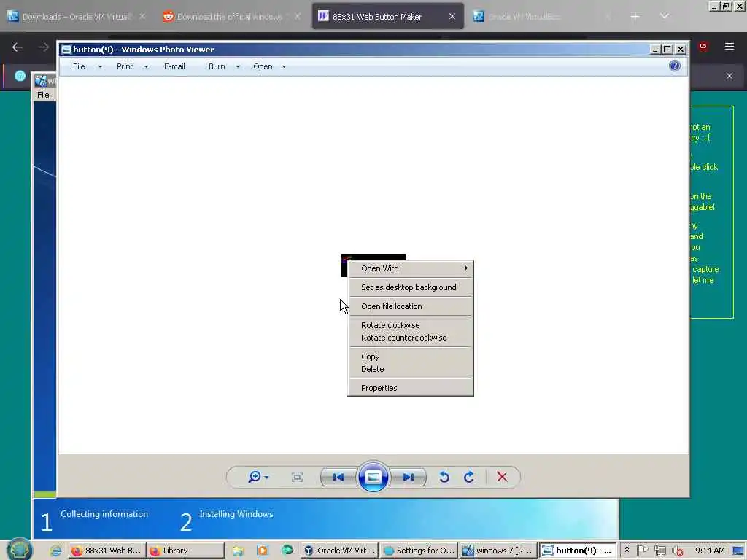Click the E-mail toolbar button
747x560 pixels.
[174, 66]
